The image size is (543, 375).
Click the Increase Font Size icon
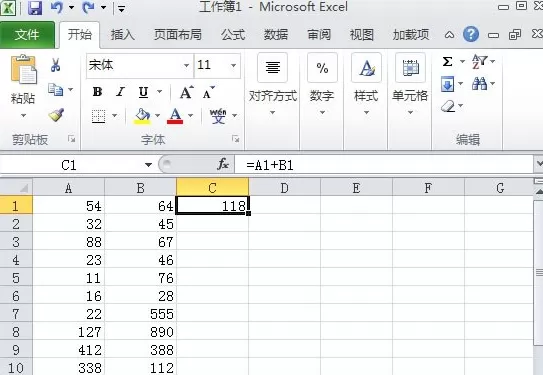[x=187, y=92]
